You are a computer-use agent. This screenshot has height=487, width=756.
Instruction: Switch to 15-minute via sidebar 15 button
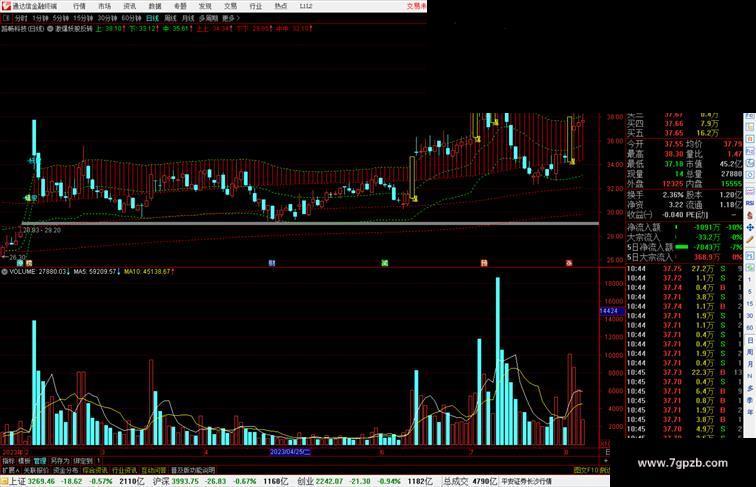(x=750, y=304)
